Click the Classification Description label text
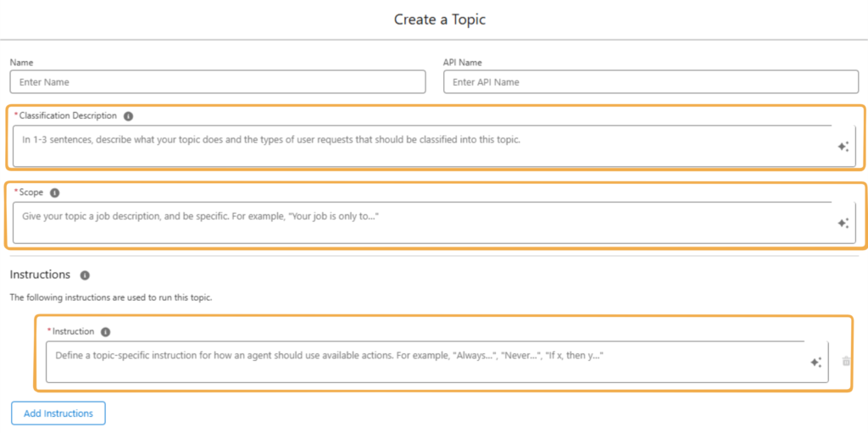 pos(68,116)
